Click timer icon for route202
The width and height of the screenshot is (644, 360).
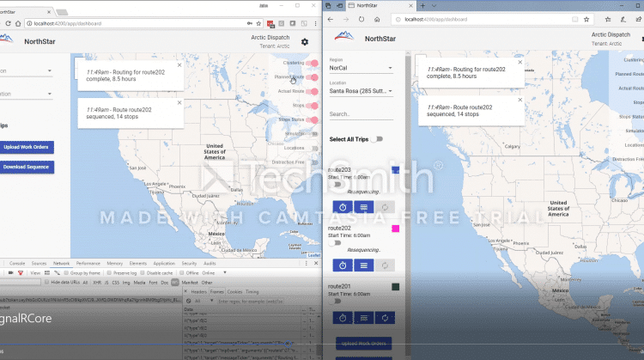[343, 265]
